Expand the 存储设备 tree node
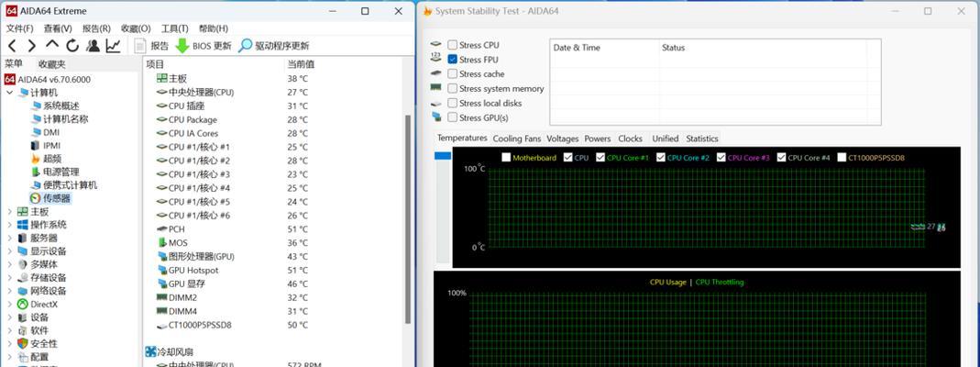The width and height of the screenshot is (980, 367). coord(9,278)
